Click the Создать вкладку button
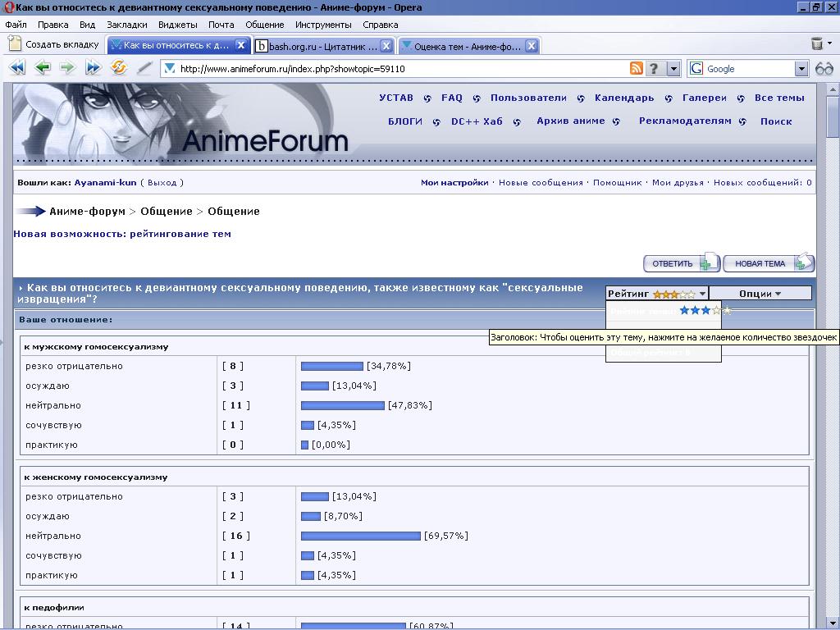The height and width of the screenshot is (630, 840). 55,44
